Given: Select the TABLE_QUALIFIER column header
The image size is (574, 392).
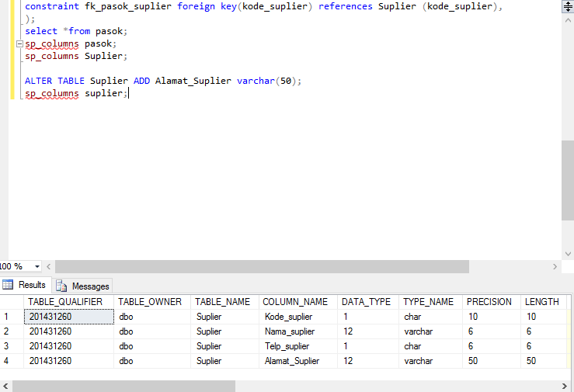Looking at the screenshot, I should (x=69, y=302).
